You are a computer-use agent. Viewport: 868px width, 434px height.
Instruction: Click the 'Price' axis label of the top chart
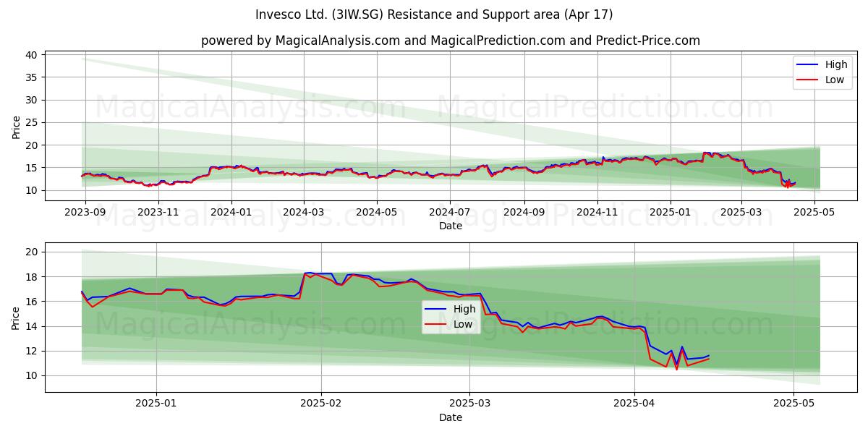coord(16,127)
